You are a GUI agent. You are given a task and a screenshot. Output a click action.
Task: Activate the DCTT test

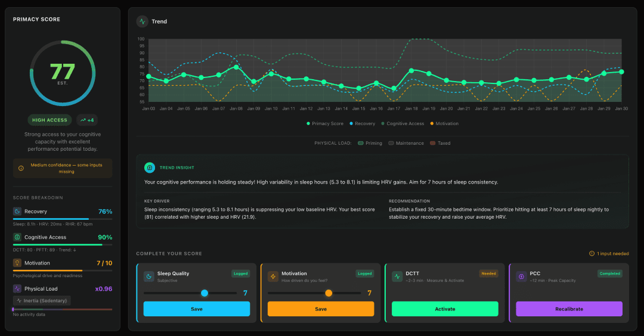[445, 309]
